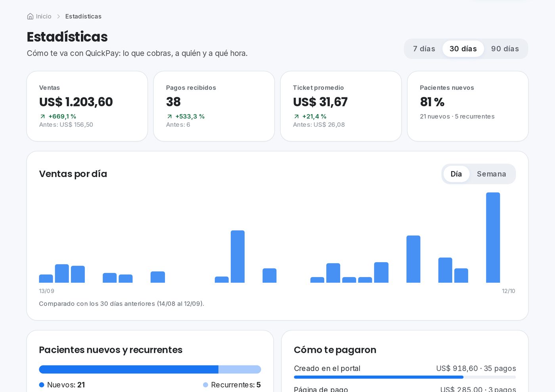Click the 12/10 axis date label
Image resolution: width=555 pixels, height=392 pixels.
(509, 291)
